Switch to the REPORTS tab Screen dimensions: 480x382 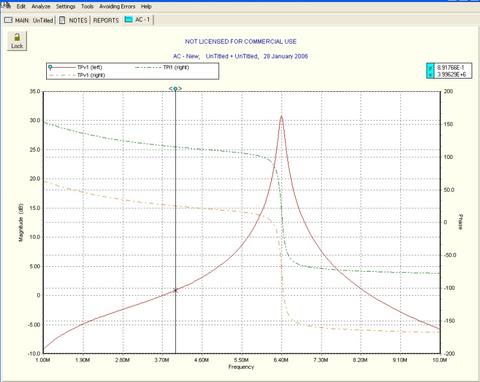(106, 20)
